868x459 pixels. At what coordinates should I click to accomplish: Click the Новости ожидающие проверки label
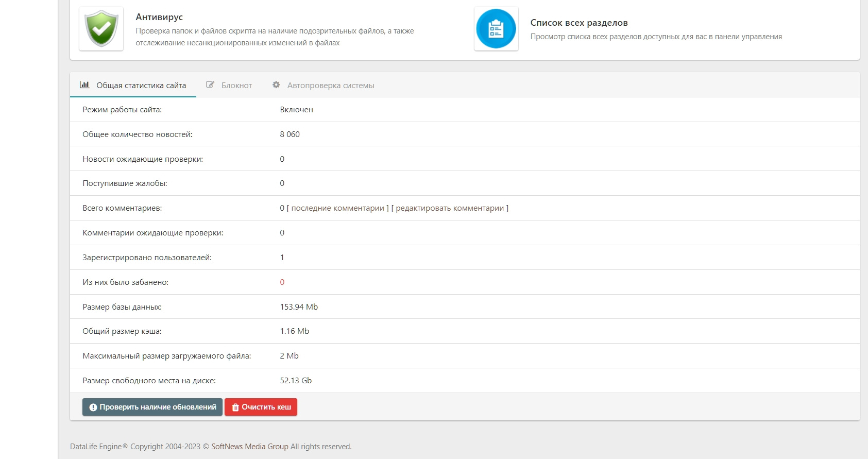[x=143, y=159]
